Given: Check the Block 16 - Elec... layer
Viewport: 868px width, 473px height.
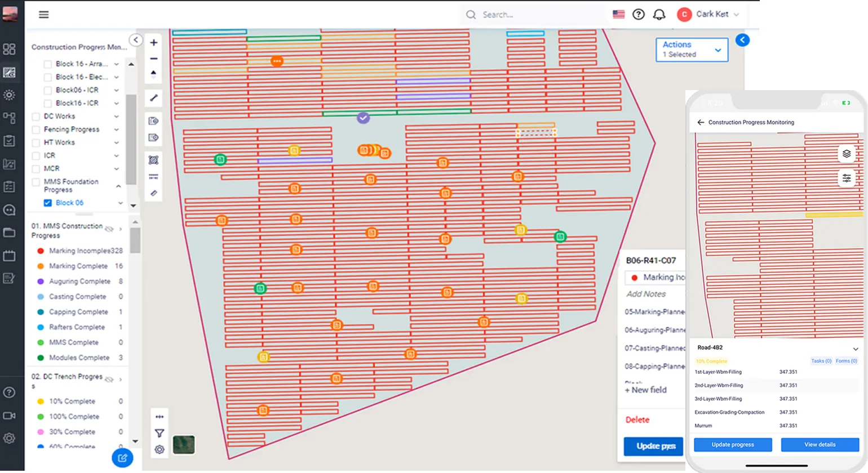Looking at the screenshot, I should pyautogui.click(x=48, y=77).
